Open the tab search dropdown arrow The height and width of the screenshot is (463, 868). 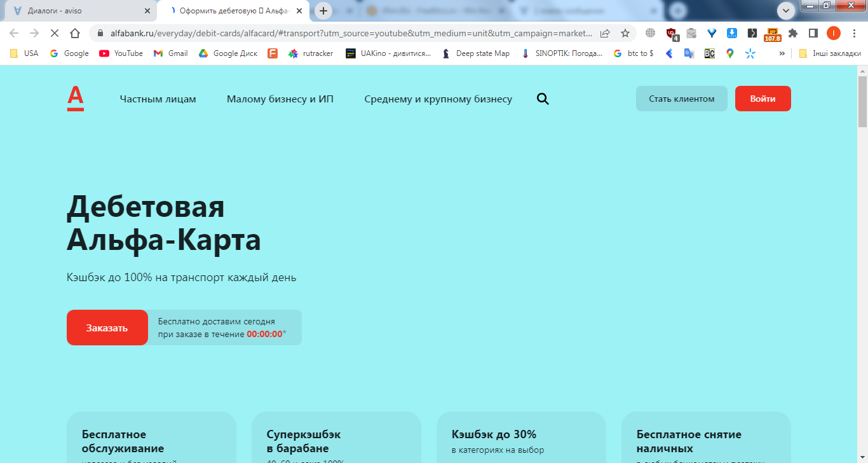[786, 10]
